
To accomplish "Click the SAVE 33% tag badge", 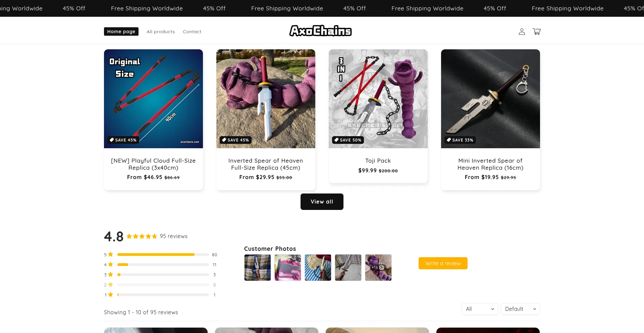I will tap(460, 140).
